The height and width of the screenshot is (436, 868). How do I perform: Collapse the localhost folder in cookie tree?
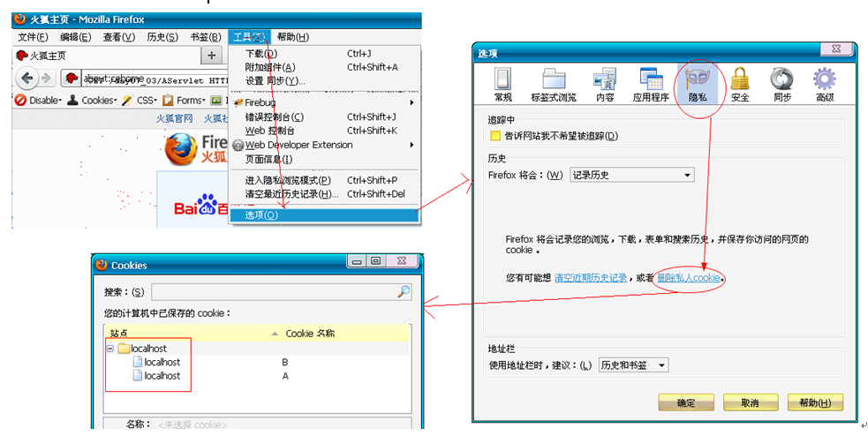(110, 349)
